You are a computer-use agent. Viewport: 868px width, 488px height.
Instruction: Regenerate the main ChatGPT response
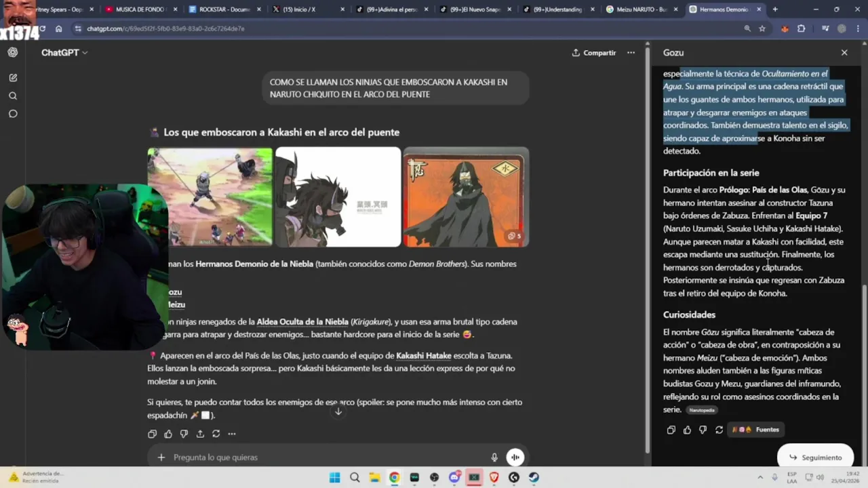(x=216, y=434)
